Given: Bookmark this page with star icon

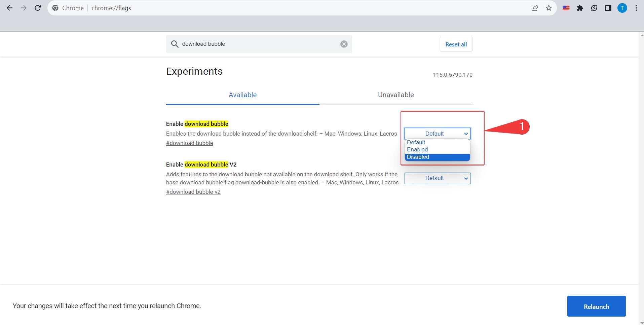Looking at the screenshot, I should (x=549, y=8).
